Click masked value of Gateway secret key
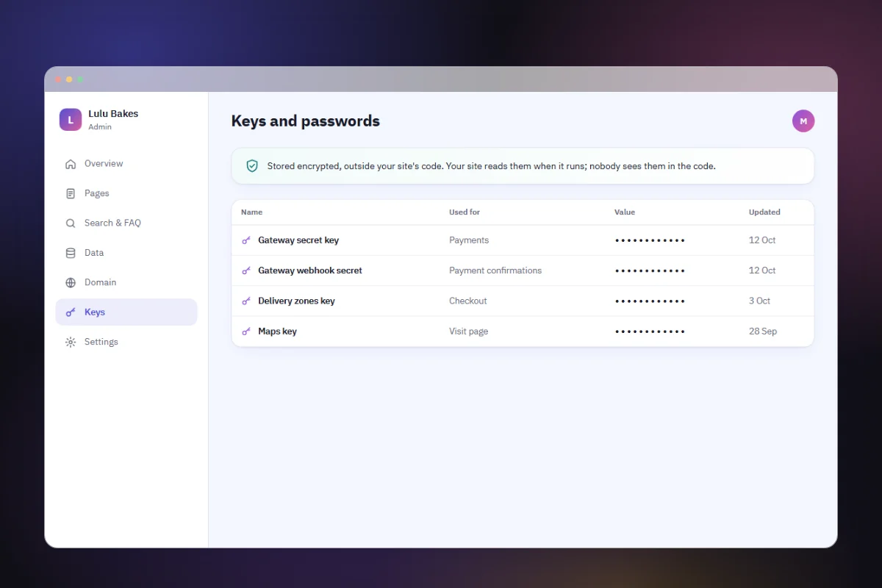Image resolution: width=882 pixels, height=588 pixels. (650, 240)
